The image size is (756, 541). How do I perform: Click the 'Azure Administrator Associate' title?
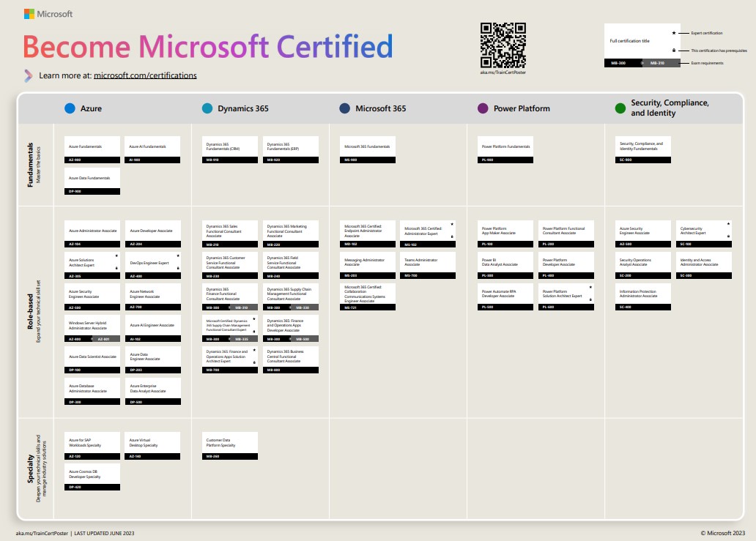[92, 231]
